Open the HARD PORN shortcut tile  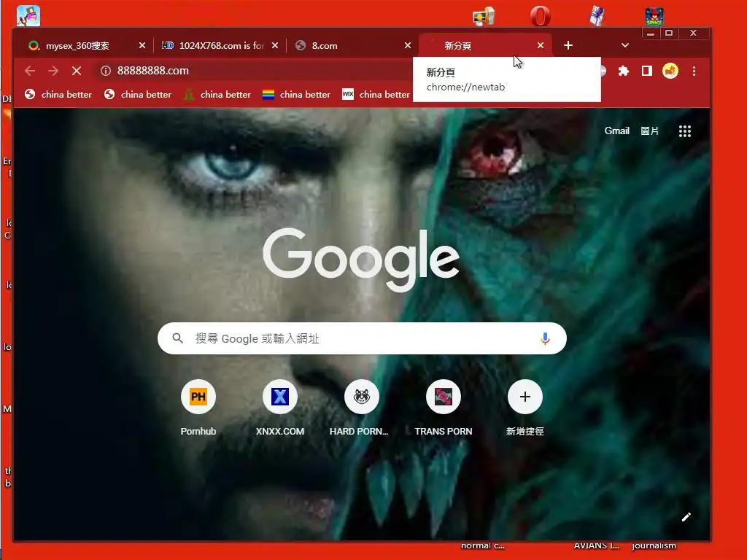361,408
